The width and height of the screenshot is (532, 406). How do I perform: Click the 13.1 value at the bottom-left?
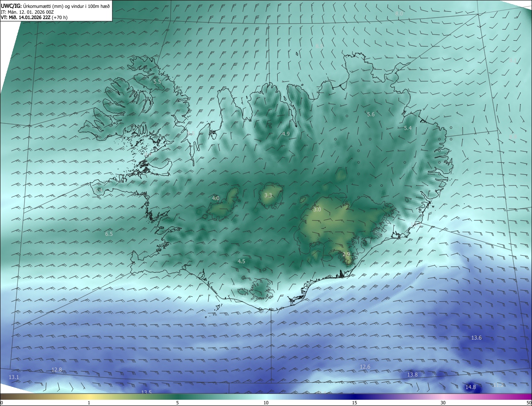(14, 377)
